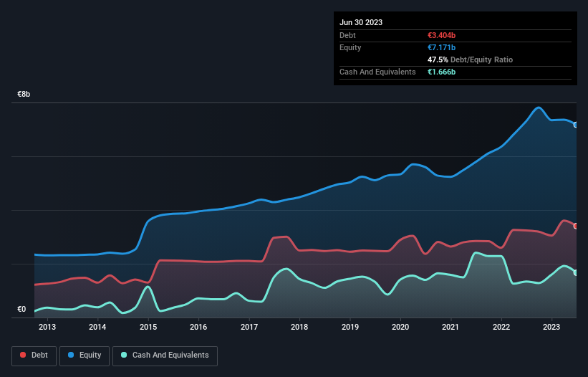The width and height of the screenshot is (588, 377).
Task: Click the 2019 x-axis label
Action: coord(350,327)
